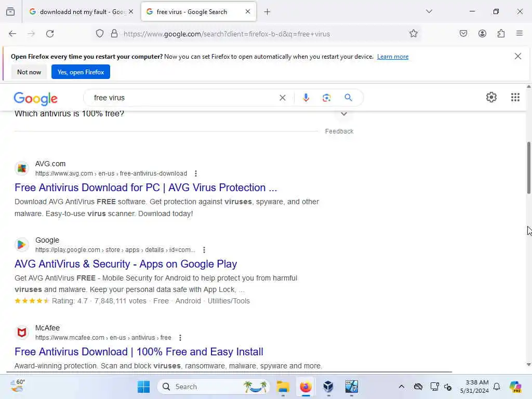532x399 pixels.
Task: Open more options for Google Play result
Action: coord(204,250)
